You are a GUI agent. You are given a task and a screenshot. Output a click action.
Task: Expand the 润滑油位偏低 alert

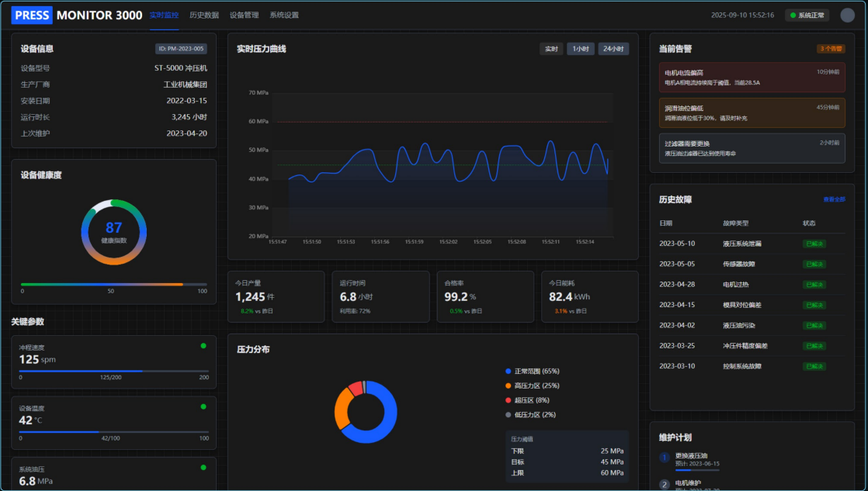tap(751, 112)
